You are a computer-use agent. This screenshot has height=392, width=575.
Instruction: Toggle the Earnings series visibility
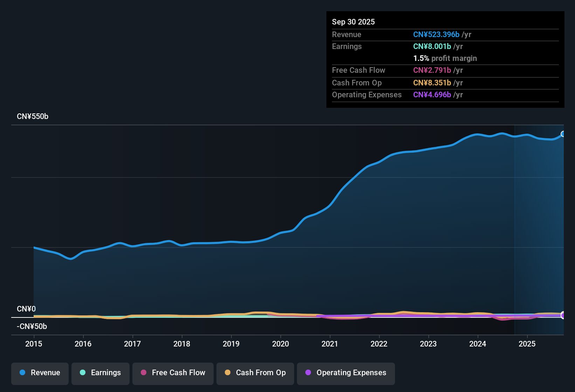point(100,373)
